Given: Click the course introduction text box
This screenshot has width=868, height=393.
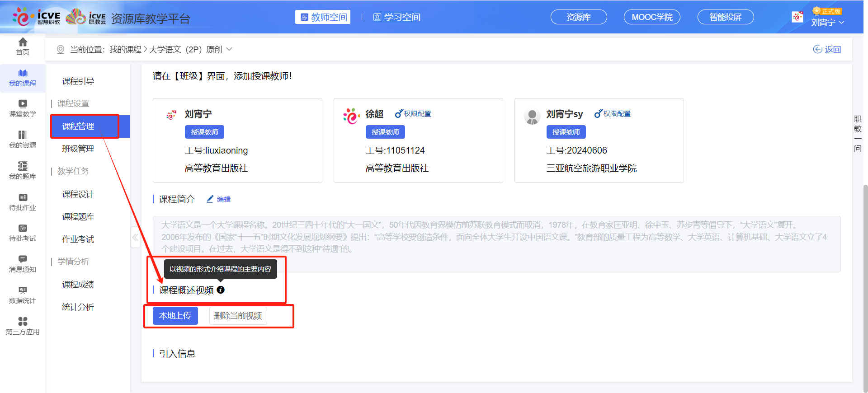Looking at the screenshot, I should [x=496, y=244].
